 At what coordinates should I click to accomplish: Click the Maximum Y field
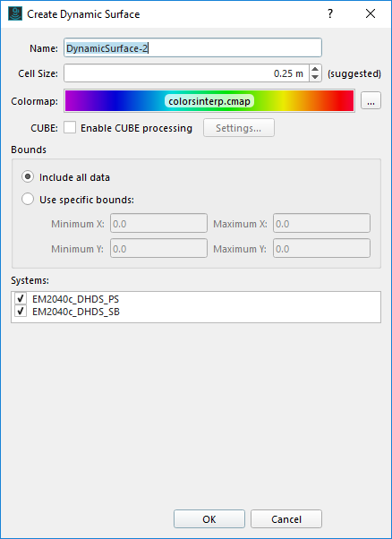coord(321,249)
